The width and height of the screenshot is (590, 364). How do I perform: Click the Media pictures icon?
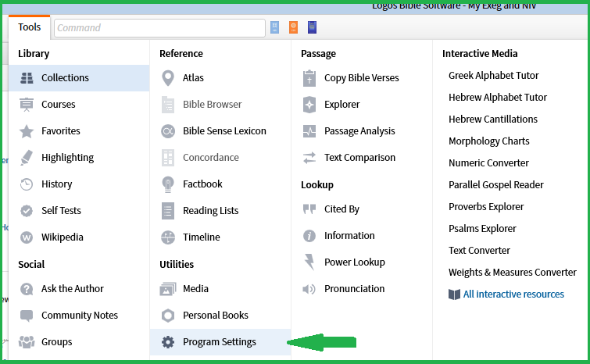coord(168,289)
